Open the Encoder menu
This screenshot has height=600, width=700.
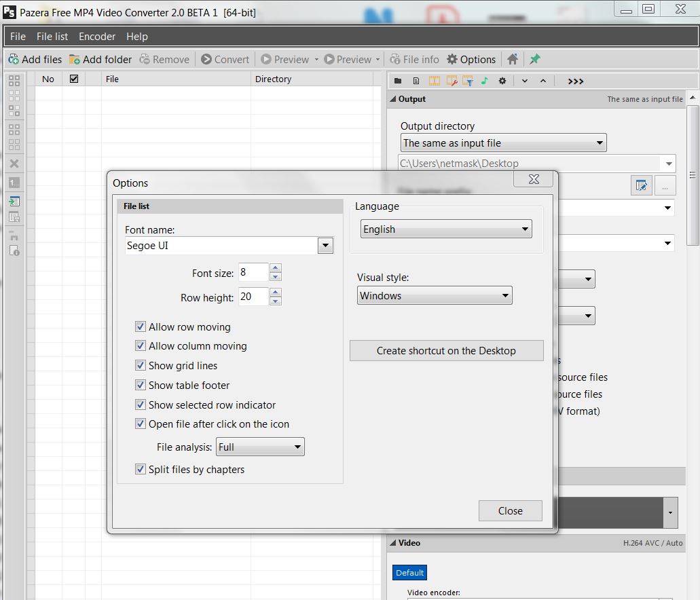click(x=97, y=37)
